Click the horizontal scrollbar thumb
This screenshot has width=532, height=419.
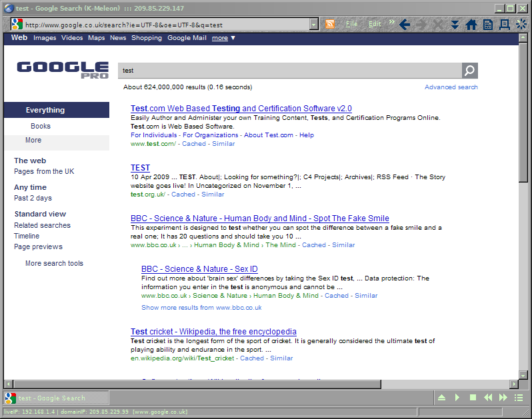point(197,384)
